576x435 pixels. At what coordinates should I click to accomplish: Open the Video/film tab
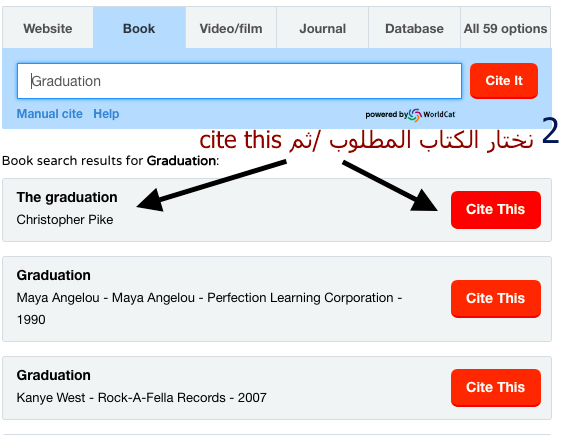pos(231,28)
